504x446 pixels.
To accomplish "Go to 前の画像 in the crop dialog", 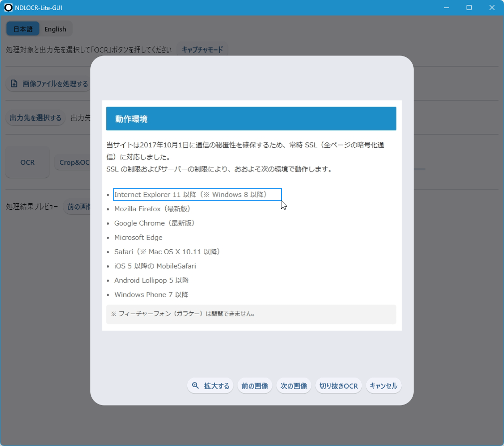I will [x=254, y=386].
